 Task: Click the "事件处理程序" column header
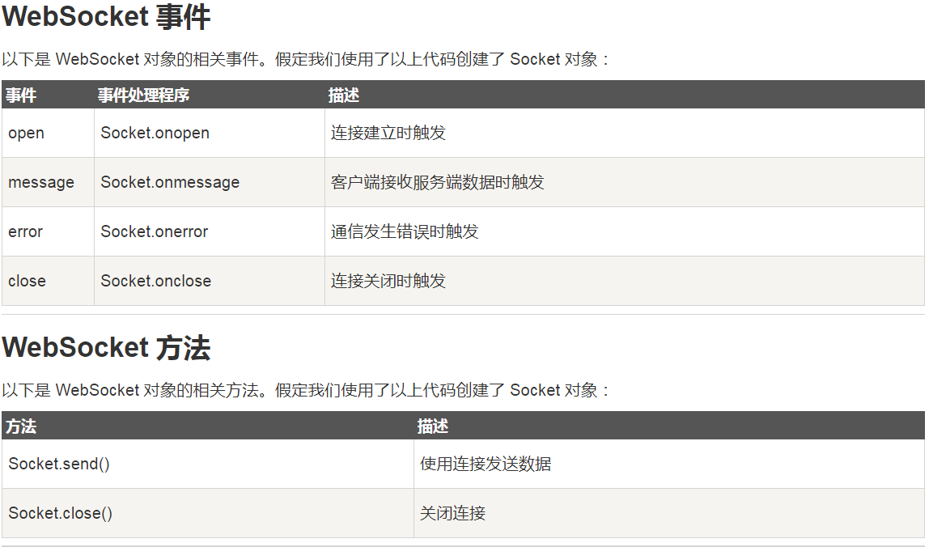(143, 95)
